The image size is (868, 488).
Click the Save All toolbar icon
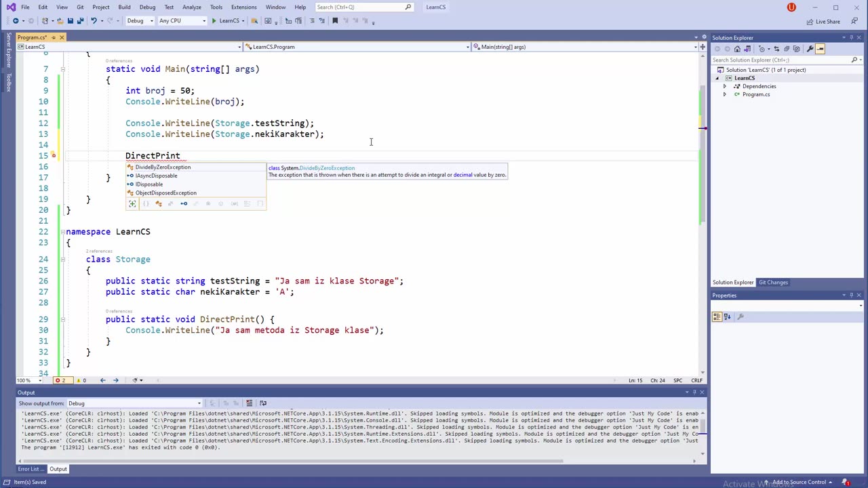(79, 21)
